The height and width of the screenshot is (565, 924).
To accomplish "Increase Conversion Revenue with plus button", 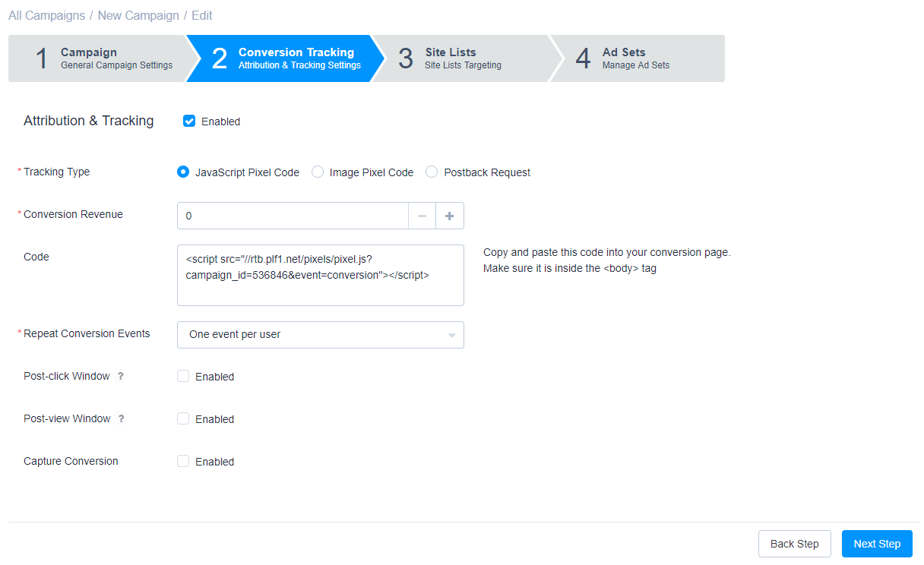I will click(x=450, y=216).
